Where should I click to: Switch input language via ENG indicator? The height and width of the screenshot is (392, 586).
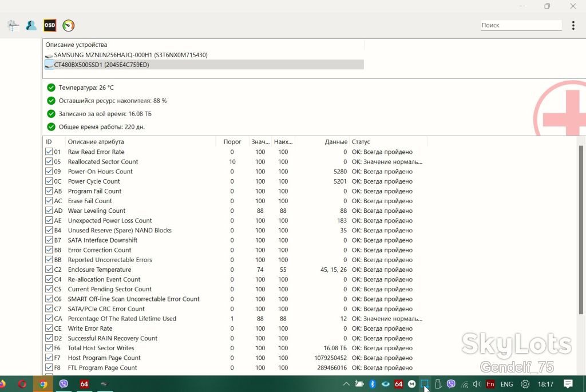tap(506, 384)
